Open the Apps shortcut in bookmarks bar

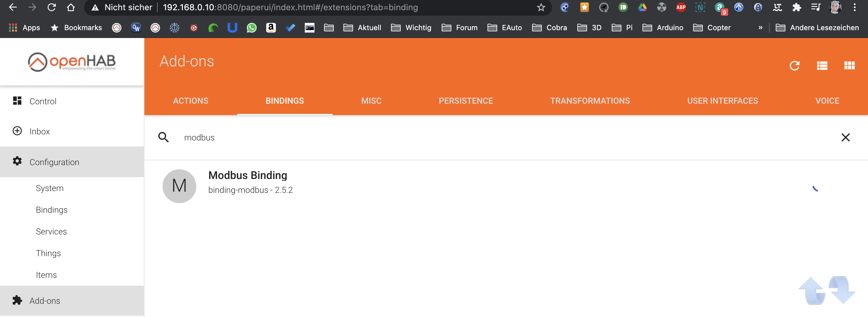coord(24,28)
